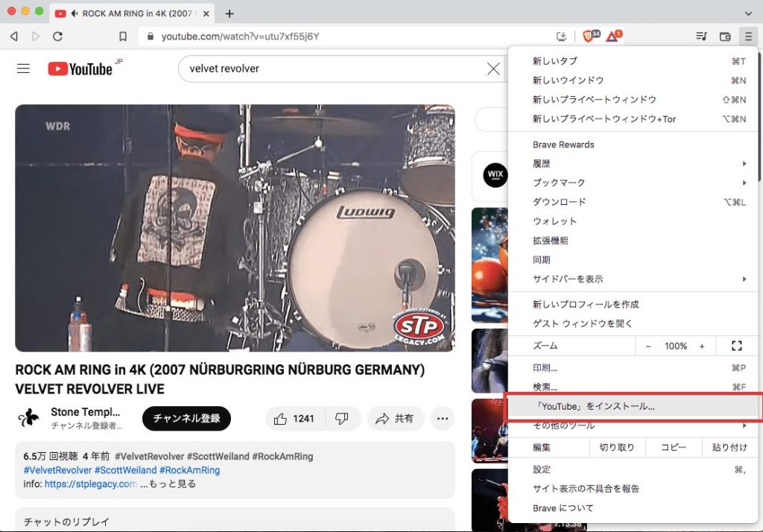Expand the その他のツール submenu

click(633, 425)
